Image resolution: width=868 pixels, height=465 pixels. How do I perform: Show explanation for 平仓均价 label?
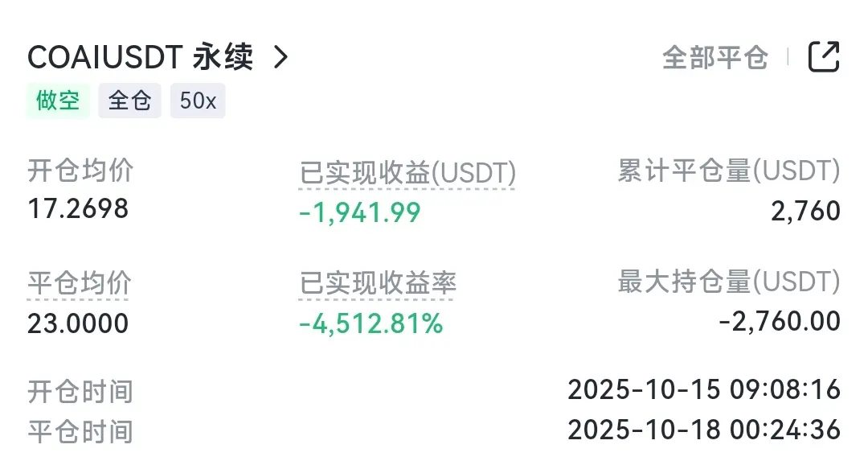pyautogui.click(x=80, y=283)
